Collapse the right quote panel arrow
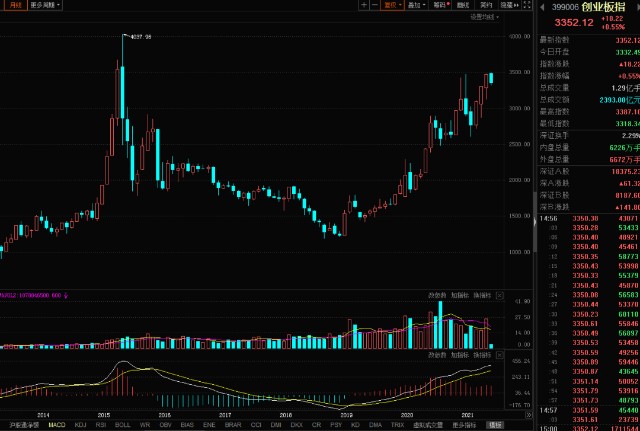Image resolution: width=640 pixels, height=431 pixels. point(535,222)
